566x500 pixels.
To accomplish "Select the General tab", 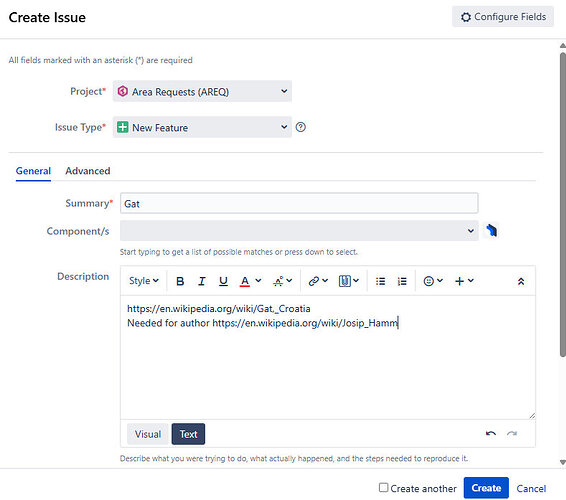I will point(33,171).
